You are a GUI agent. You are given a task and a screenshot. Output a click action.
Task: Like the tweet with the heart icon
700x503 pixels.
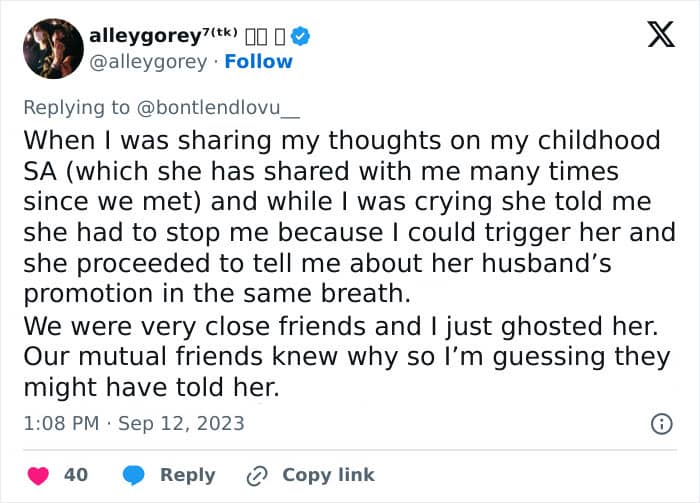[x=38, y=475]
